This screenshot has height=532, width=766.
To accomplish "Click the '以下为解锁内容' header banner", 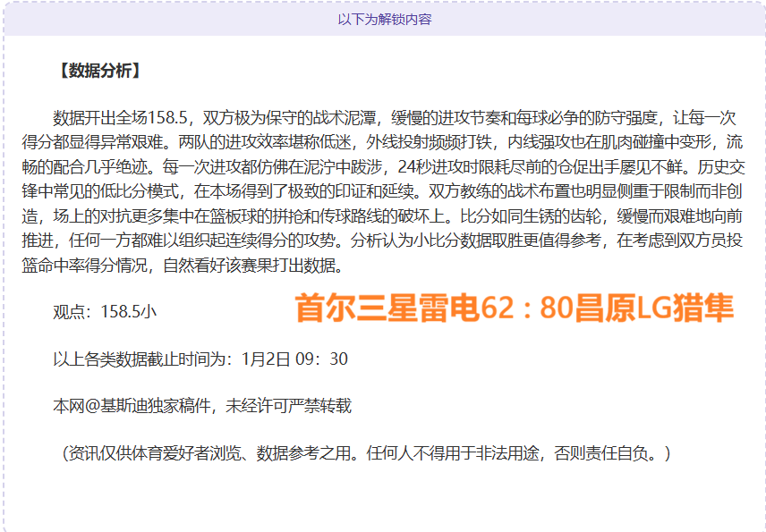I will pos(384,19).
